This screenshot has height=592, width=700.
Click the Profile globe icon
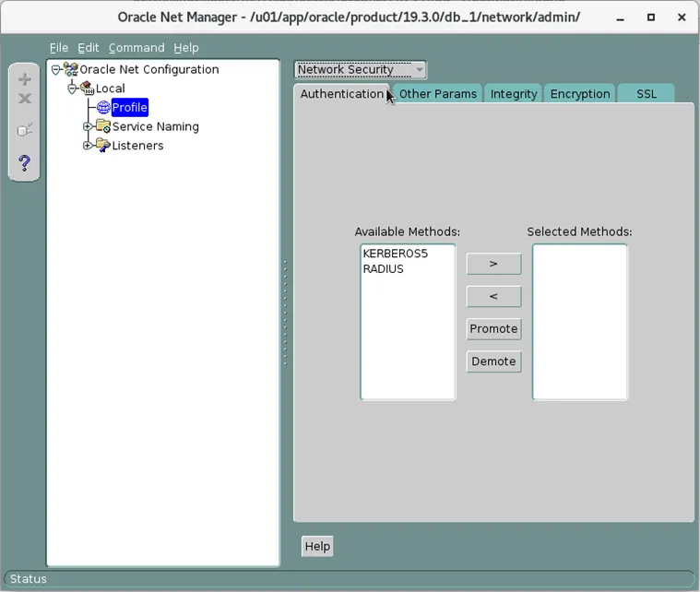[103, 107]
